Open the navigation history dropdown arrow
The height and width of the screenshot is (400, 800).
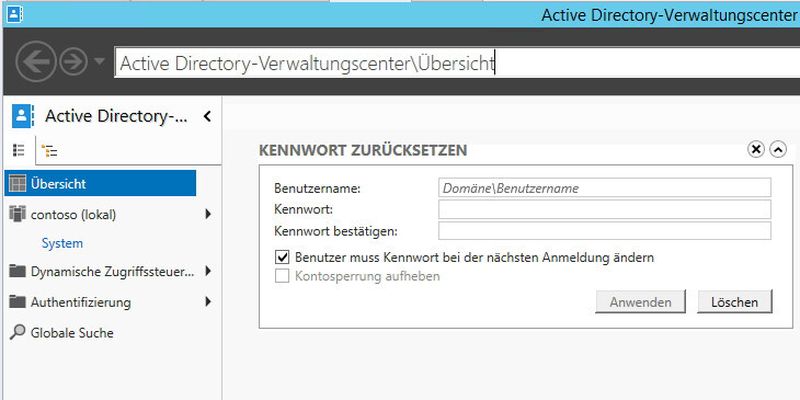[x=99, y=61]
